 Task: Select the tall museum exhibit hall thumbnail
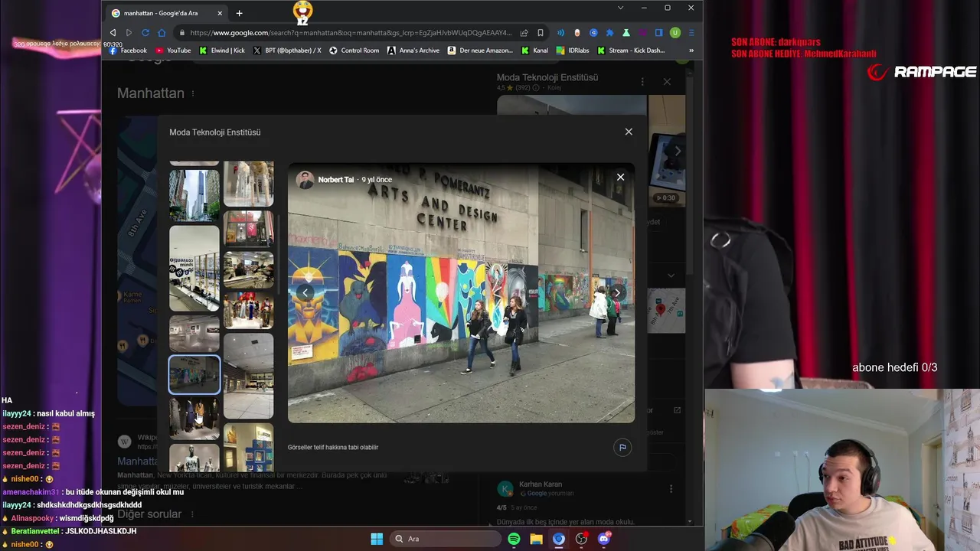click(194, 268)
